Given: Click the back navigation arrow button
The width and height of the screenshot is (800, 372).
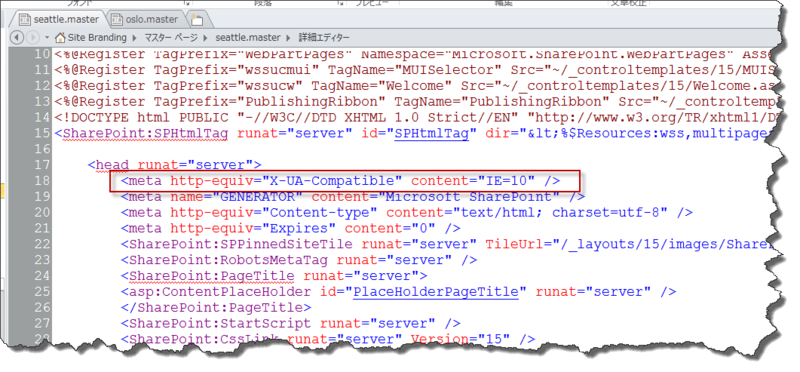Looking at the screenshot, I should 17,37.
